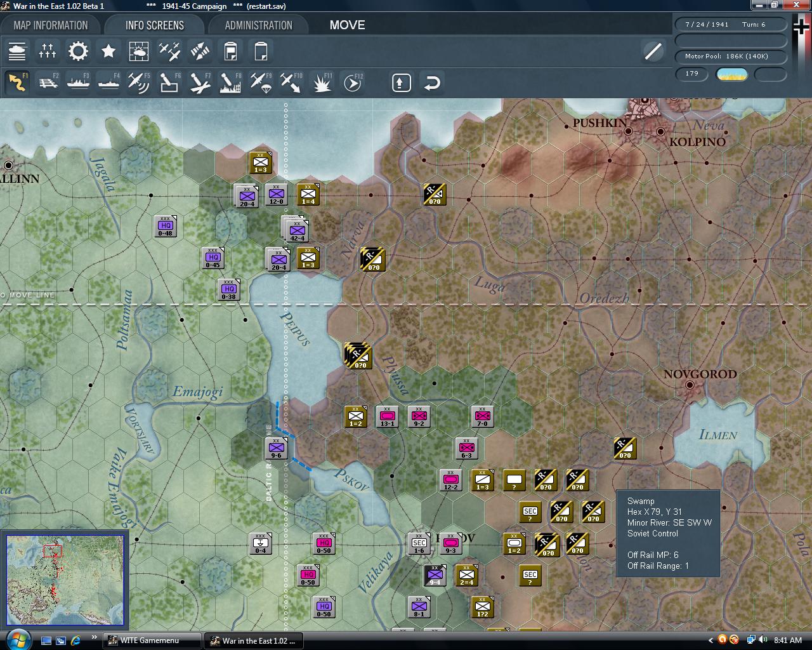This screenshot has height=650, width=812.
Task: Select the Soviet 2=4 counter
Action: pos(466,575)
